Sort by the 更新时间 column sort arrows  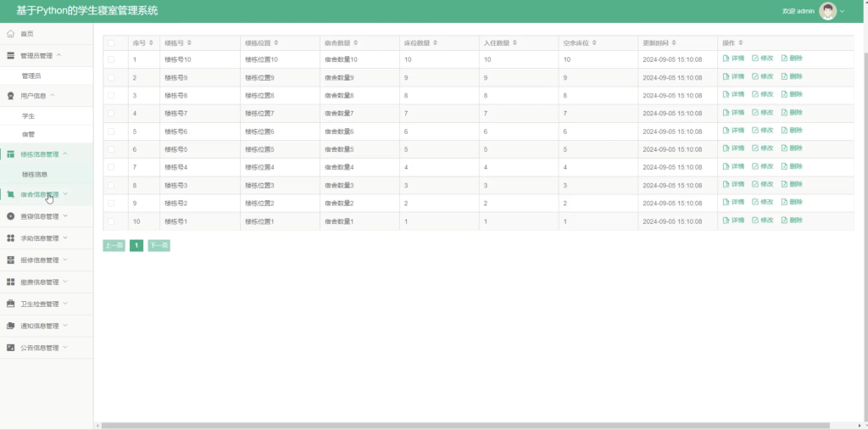click(674, 43)
